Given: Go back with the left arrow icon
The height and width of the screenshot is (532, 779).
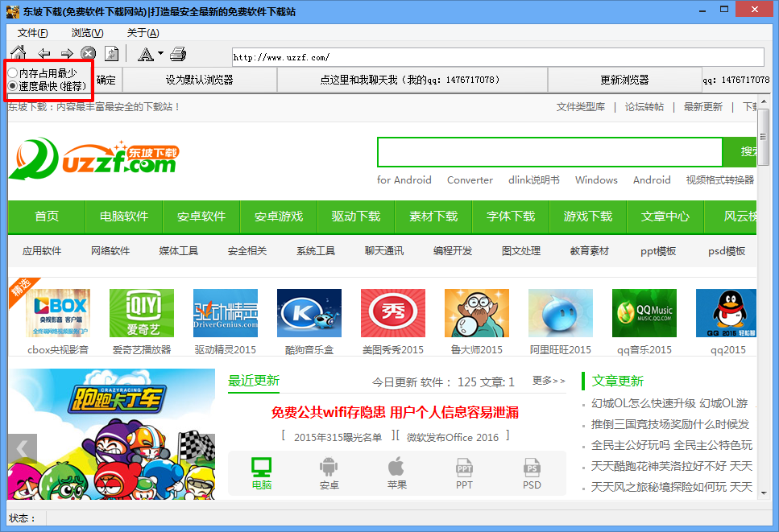Looking at the screenshot, I should pos(44,54).
